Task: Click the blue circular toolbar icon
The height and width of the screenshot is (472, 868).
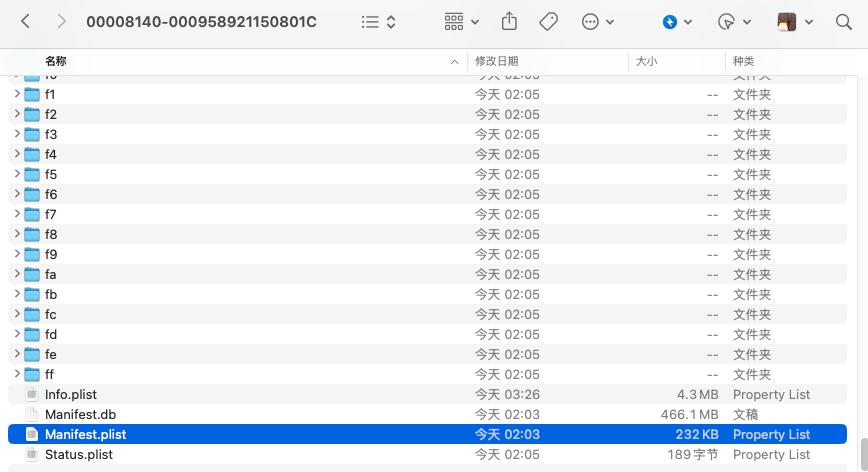Action: point(670,22)
